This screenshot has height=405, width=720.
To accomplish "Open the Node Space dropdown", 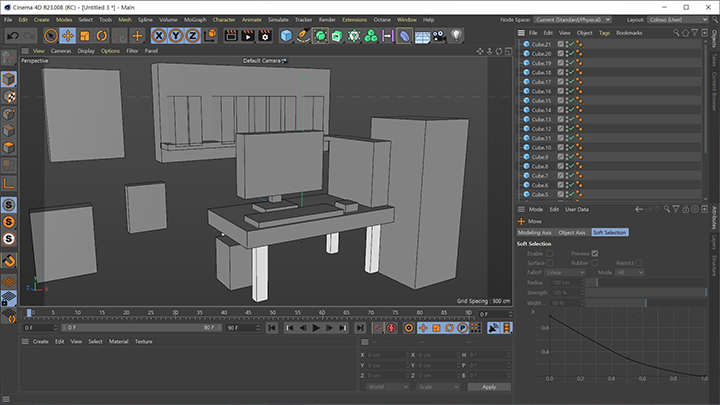I will pos(572,20).
